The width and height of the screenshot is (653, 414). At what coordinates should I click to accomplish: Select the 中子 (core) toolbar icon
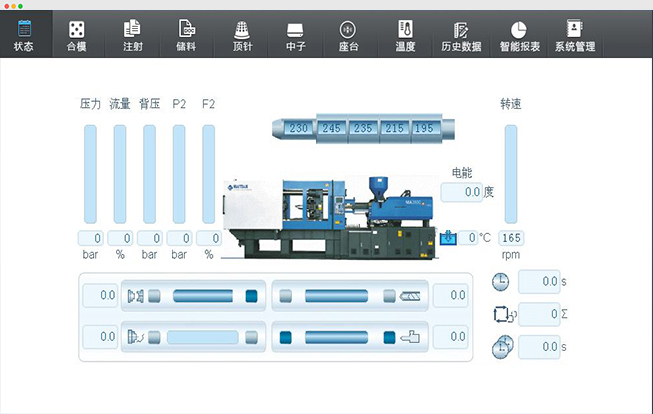pos(295,35)
